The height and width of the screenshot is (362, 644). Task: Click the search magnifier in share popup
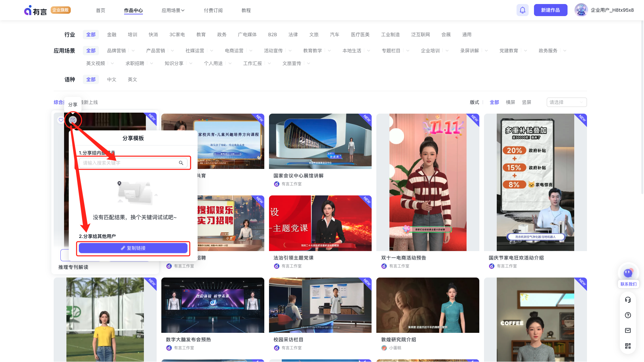(x=181, y=163)
